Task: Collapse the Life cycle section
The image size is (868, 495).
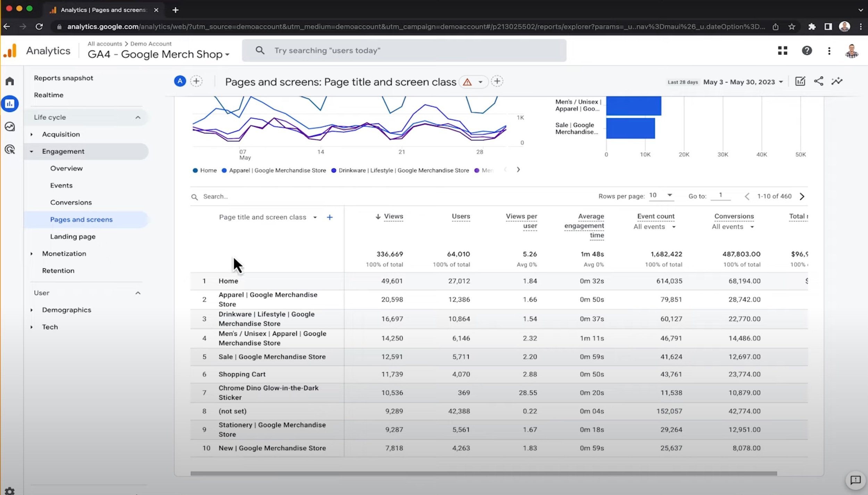Action: coord(138,117)
